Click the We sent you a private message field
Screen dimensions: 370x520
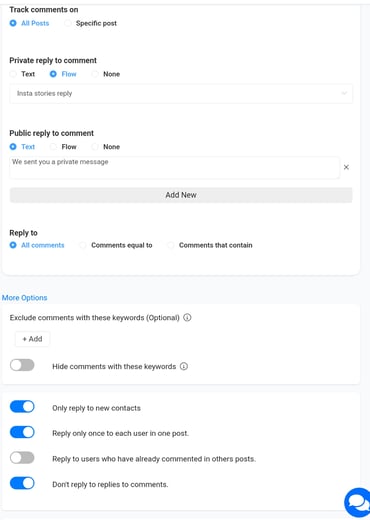(175, 168)
